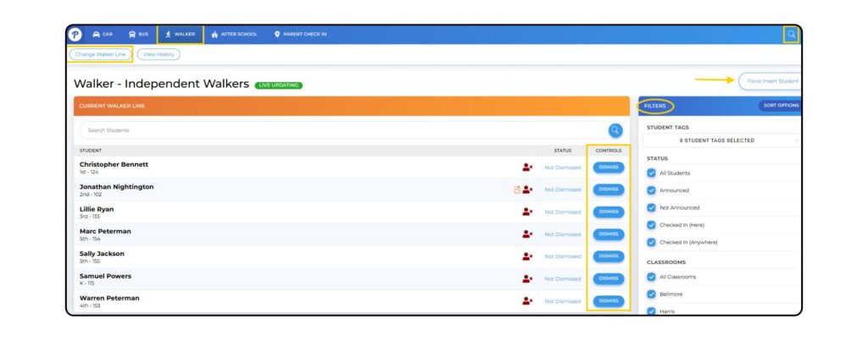Click the blue search icon beside Search Students

click(x=615, y=130)
